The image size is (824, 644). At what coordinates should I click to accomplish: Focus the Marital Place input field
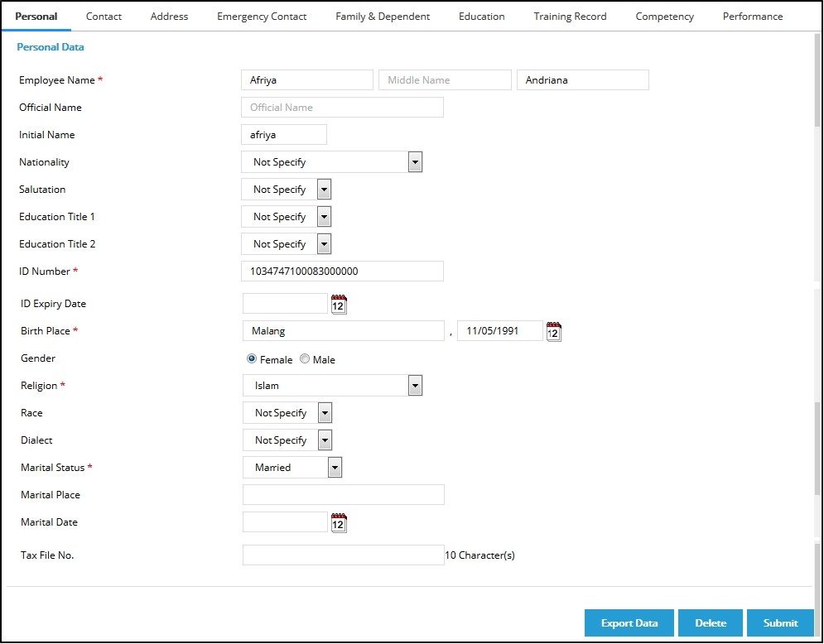(x=344, y=495)
